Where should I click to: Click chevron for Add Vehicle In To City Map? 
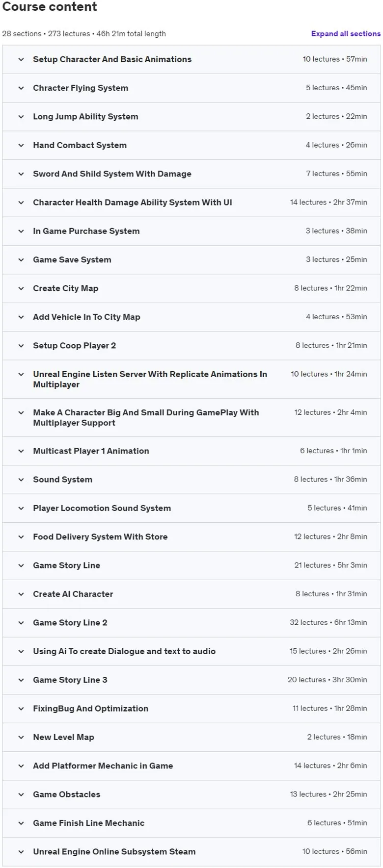(x=21, y=317)
